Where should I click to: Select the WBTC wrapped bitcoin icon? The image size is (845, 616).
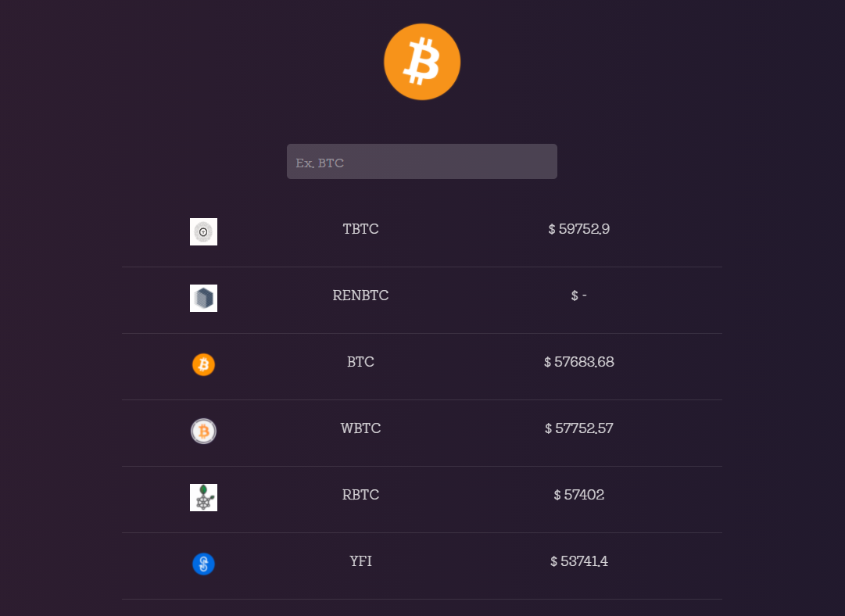coord(203,431)
